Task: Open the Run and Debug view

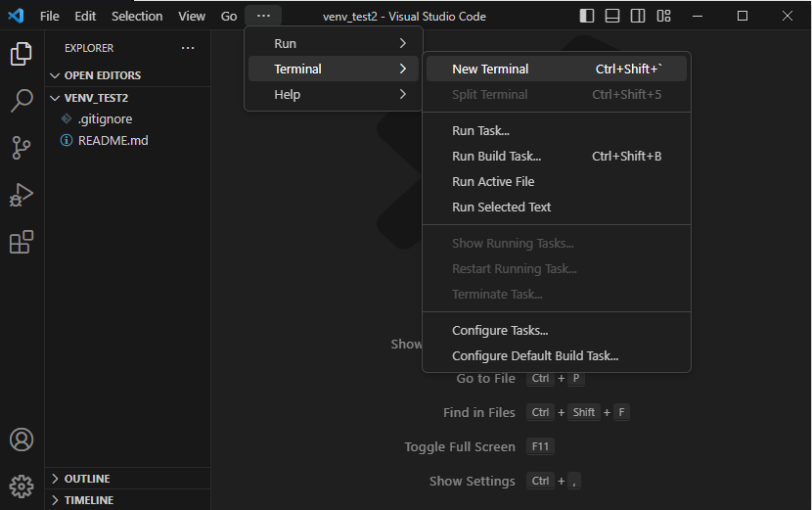Action: [x=22, y=195]
